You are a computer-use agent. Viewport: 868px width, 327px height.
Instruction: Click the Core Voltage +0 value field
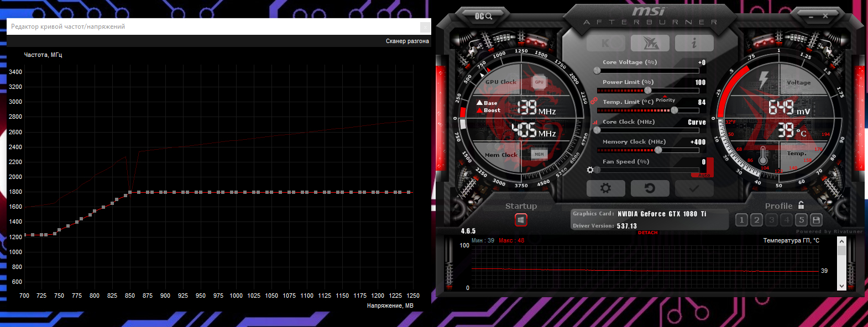pyautogui.click(x=702, y=62)
